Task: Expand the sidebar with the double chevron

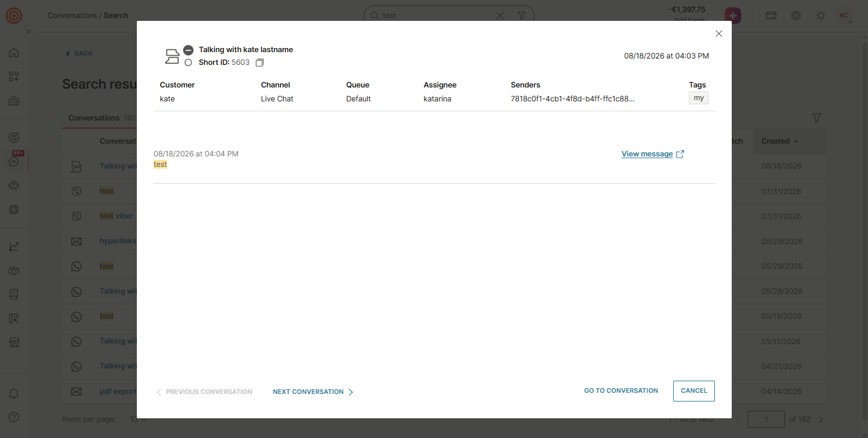Action: click(x=28, y=32)
